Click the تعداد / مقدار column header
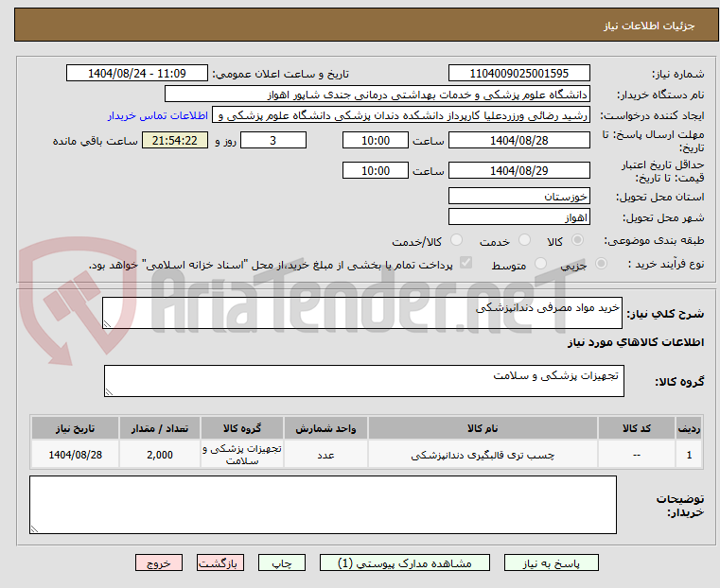This screenshot has height=588, width=720. point(159,428)
